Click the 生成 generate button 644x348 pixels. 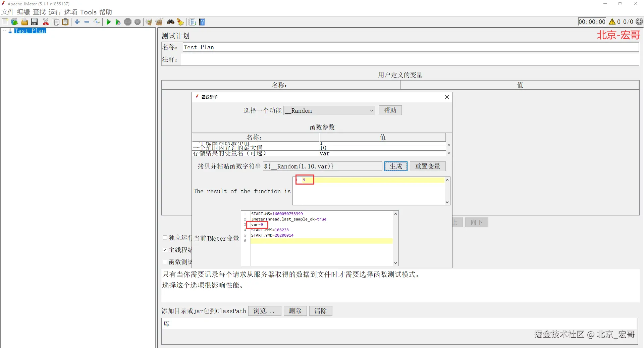(x=396, y=166)
